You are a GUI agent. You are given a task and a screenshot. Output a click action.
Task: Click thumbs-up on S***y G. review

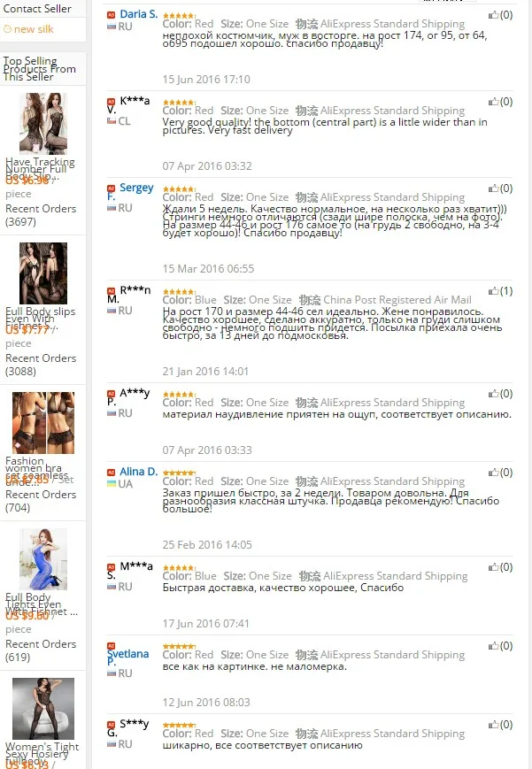coord(493,725)
